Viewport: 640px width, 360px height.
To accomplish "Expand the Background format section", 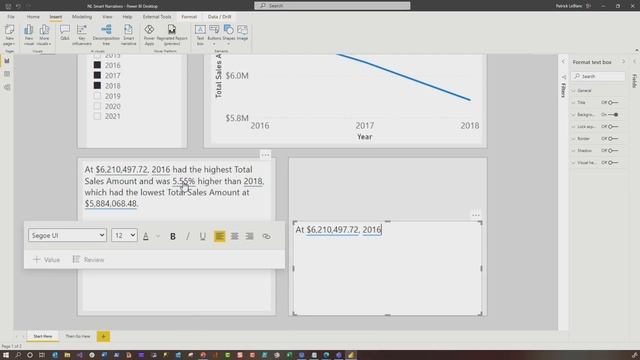I will coord(574,115).
